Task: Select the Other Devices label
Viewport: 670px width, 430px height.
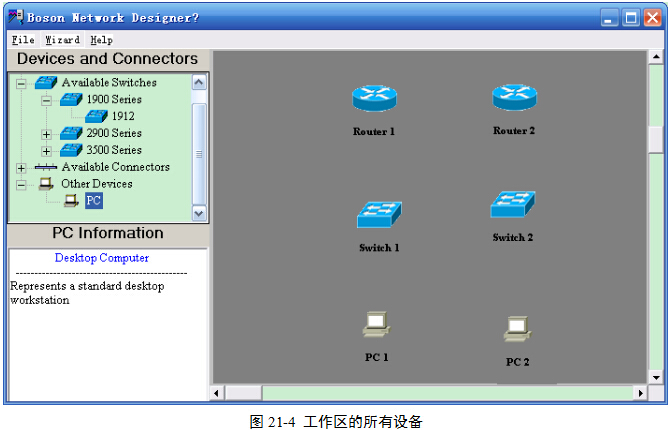Action: point(97,184)
